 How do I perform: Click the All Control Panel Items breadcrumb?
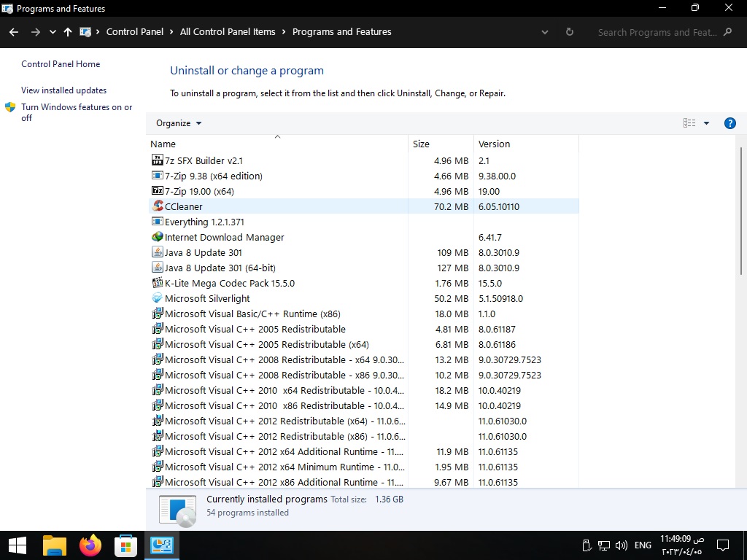pyautogui.click(x=228, y=32)
